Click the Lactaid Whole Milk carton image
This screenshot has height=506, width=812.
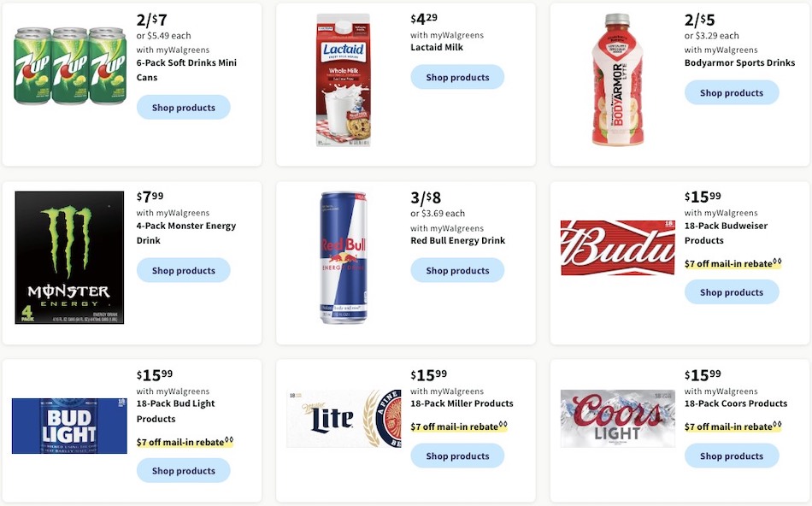[x=344, y=81]
